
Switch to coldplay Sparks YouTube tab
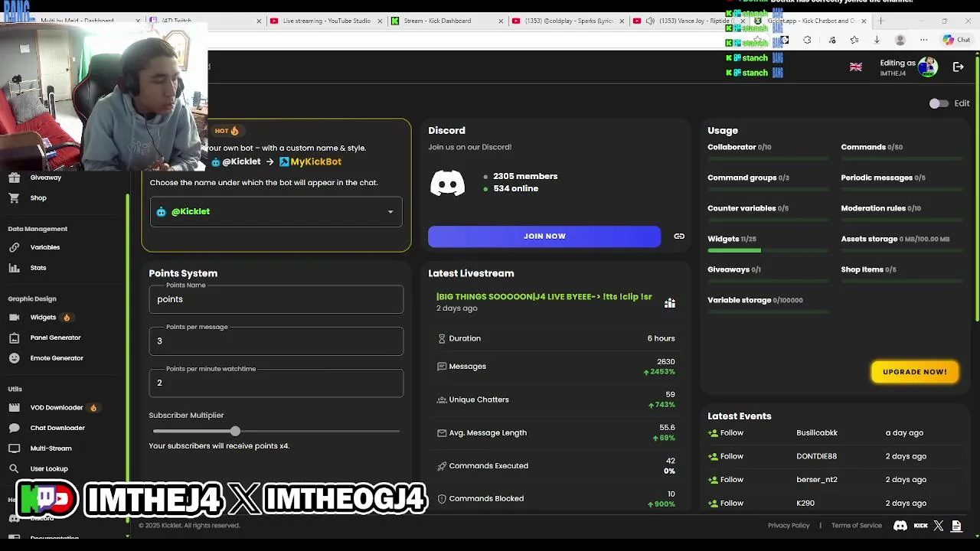[x=568, y=21]
